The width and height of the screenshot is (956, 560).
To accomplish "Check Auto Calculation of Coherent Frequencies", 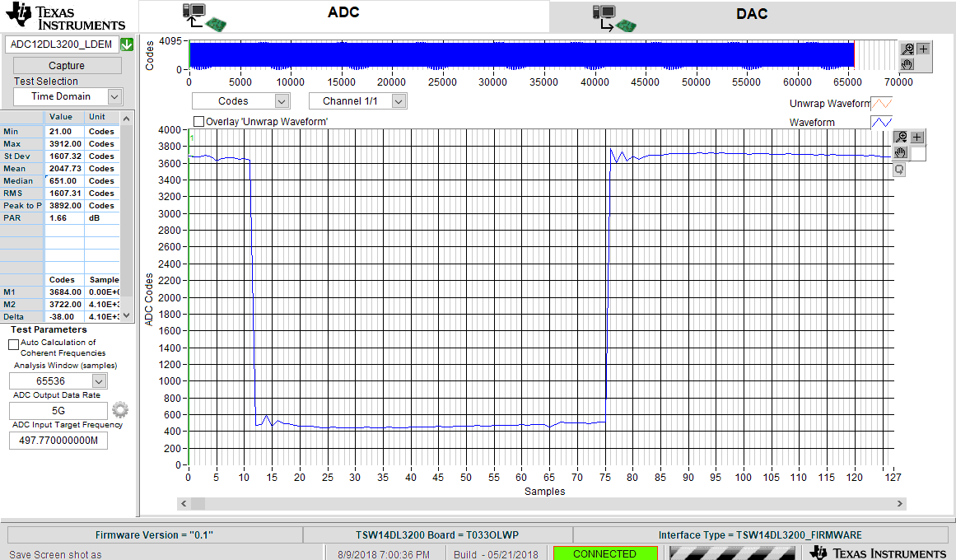I will (13, 344).
